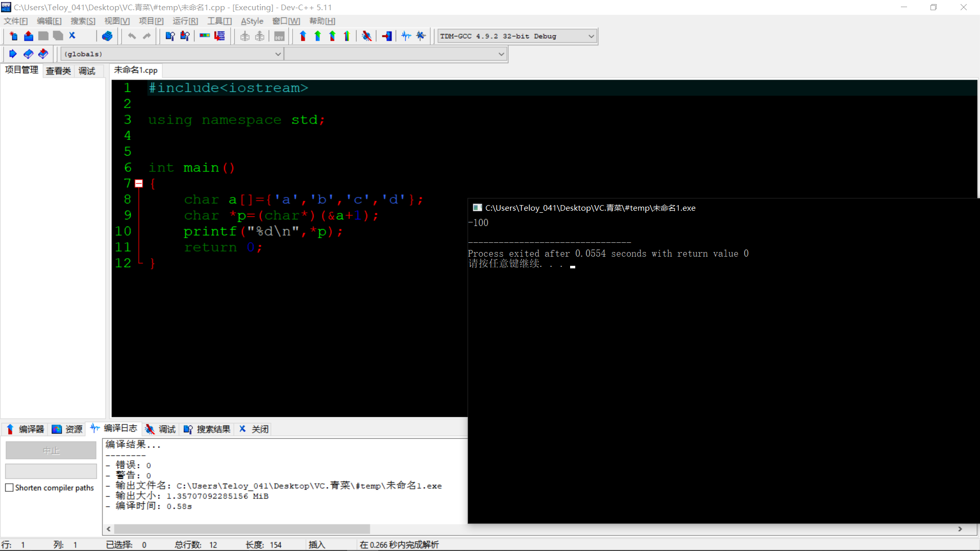Select the 未命名1.cpp editor tab
The image size is (980, 551).
tap(136, 70)
